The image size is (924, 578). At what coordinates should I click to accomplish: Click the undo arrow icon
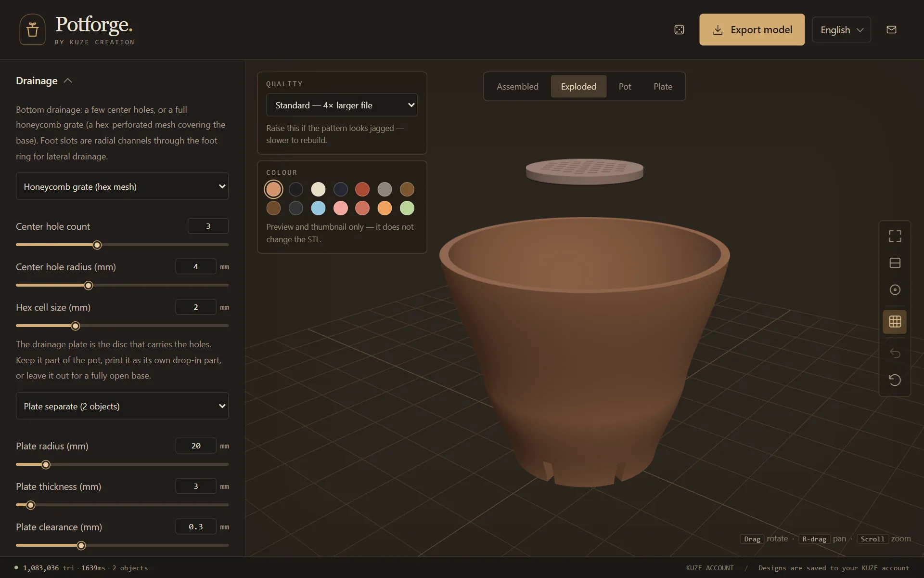click(x=895, y=353)
